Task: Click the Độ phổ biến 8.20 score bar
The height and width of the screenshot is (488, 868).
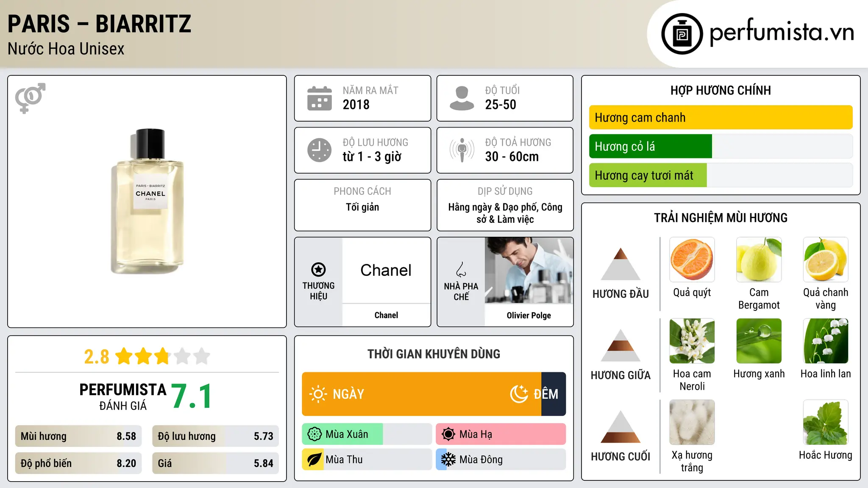Action: tap(78, 463)
